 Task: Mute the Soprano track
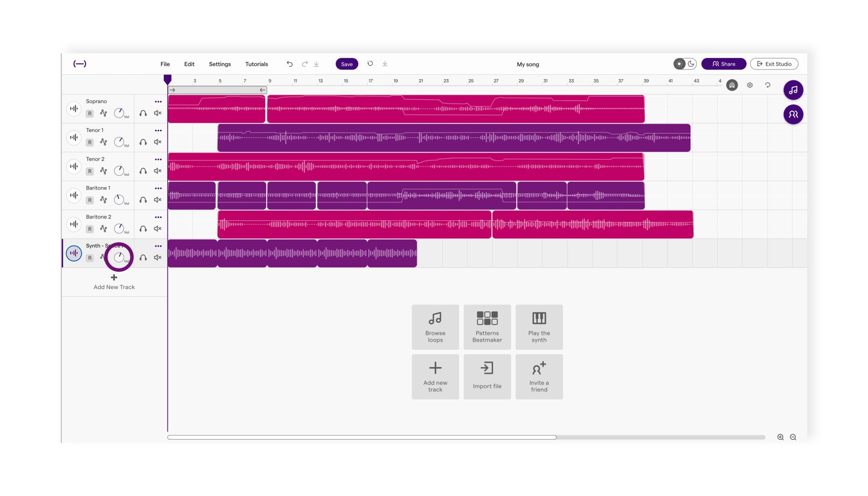(x=157, y=113)
